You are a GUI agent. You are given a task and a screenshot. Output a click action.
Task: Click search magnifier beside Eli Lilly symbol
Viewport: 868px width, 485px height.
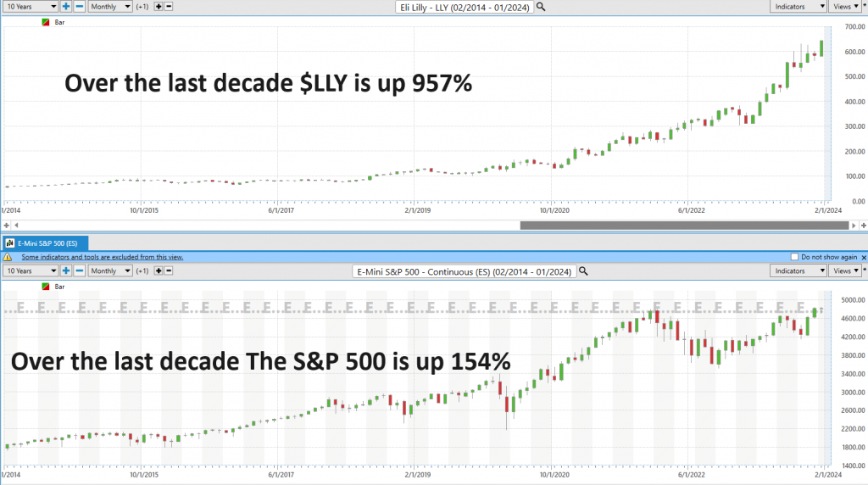tap(541, 7)
